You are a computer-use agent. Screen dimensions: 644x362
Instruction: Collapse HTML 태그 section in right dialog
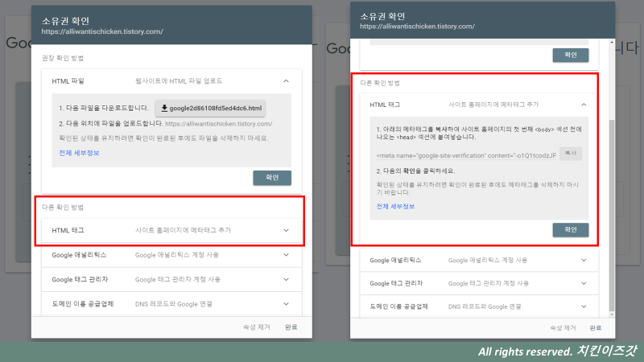pyautogui.click(x=584, y=105)
